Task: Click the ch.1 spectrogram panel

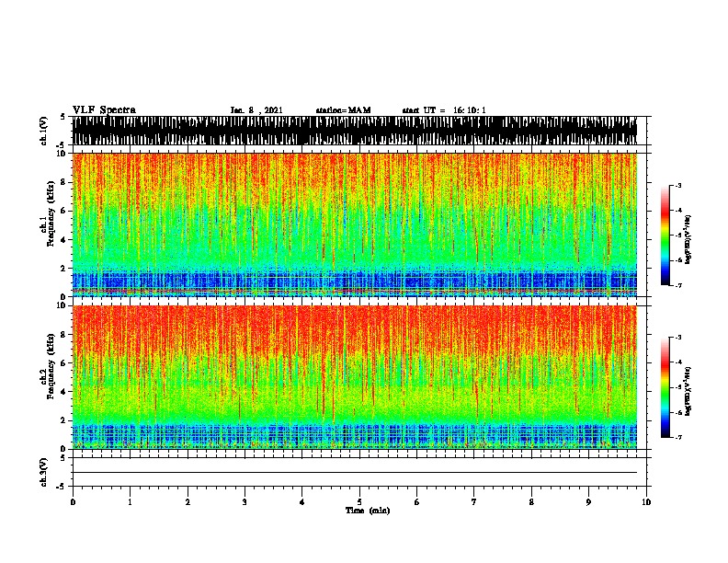Action: (355, 224)
